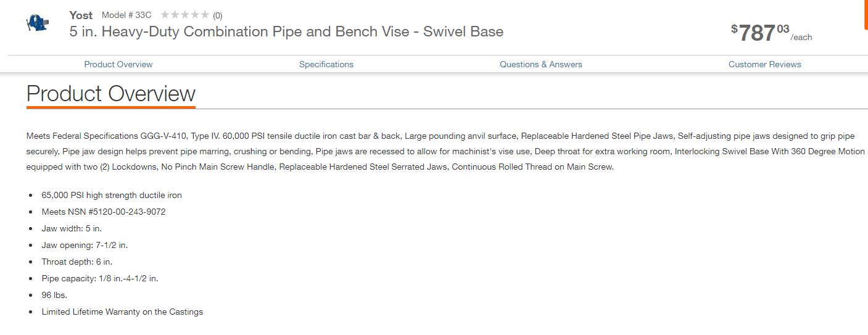Click the blue vise product thumbnail
Screen dimensions: 868x335
[38, 23]
